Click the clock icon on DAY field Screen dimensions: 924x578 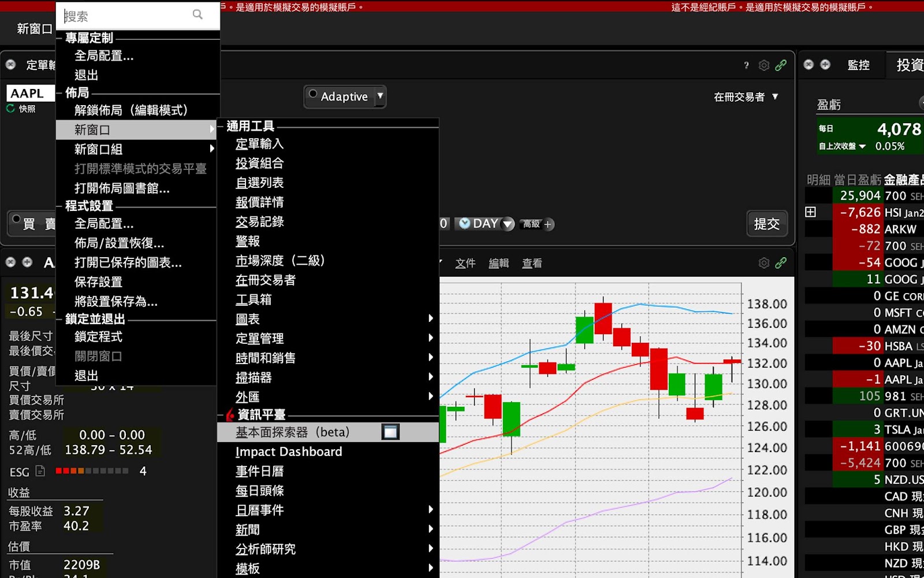[464, 224]
